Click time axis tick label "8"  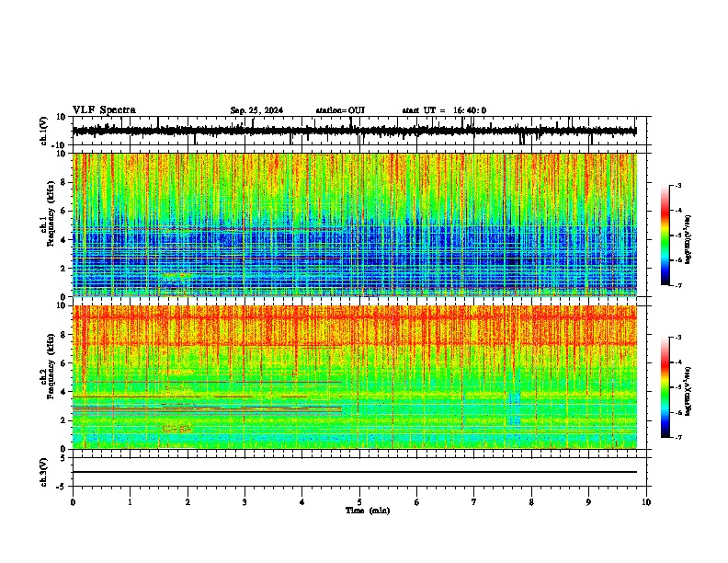pos(531,502)
